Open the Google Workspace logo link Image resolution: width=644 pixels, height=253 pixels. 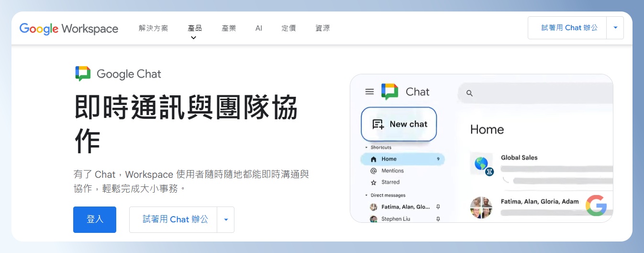tap(69, 28)
